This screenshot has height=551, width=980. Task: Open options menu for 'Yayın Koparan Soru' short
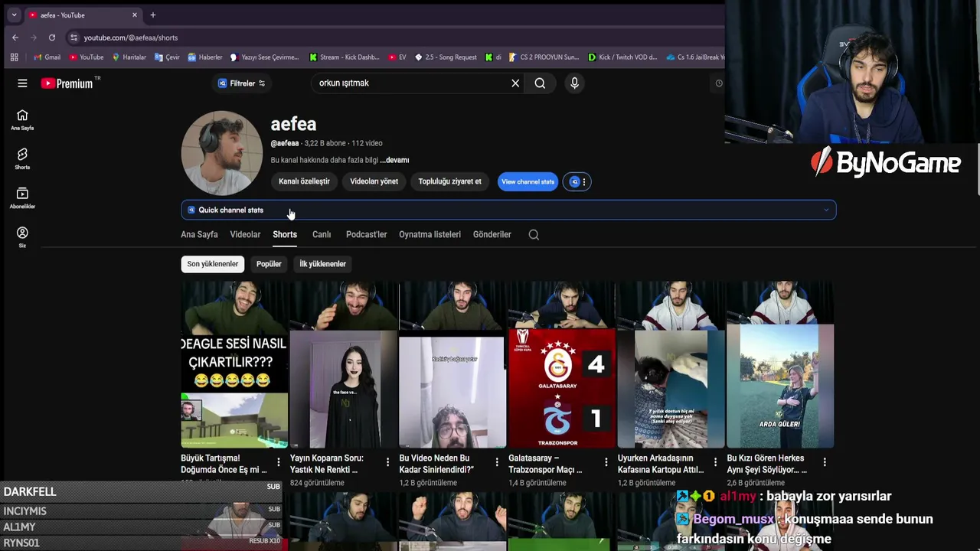387,462
